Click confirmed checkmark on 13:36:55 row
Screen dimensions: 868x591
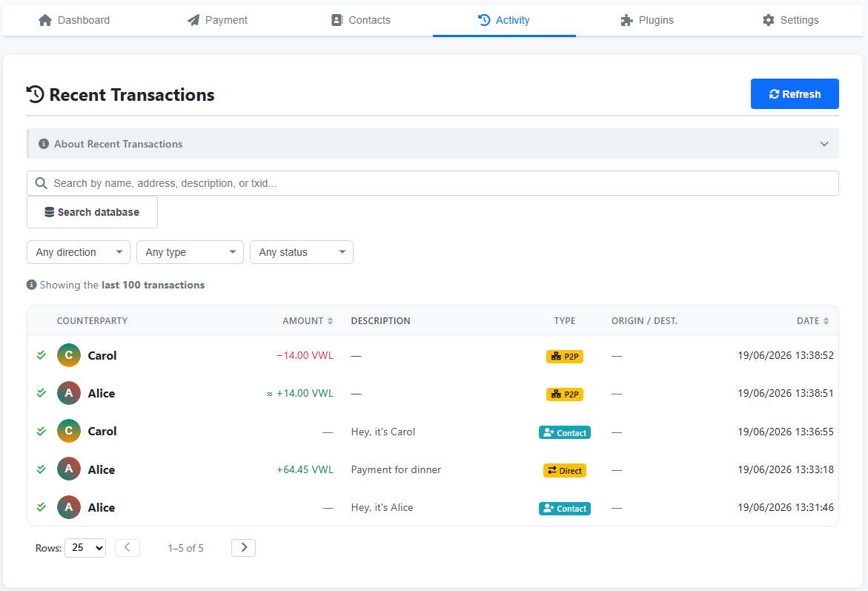click(x=42, y=431)
